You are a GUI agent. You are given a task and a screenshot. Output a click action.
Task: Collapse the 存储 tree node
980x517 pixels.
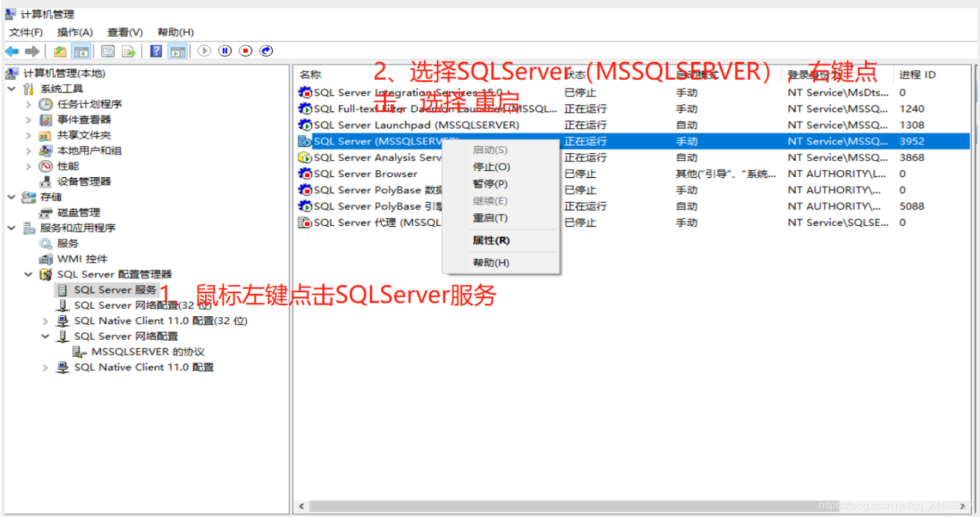[11, 197]
